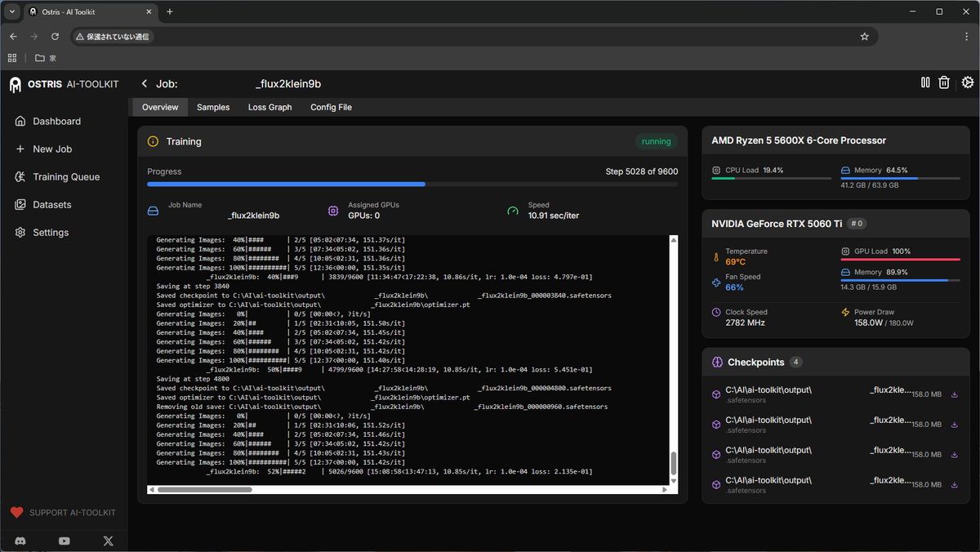Open the X social icon link

click(109, 541)
